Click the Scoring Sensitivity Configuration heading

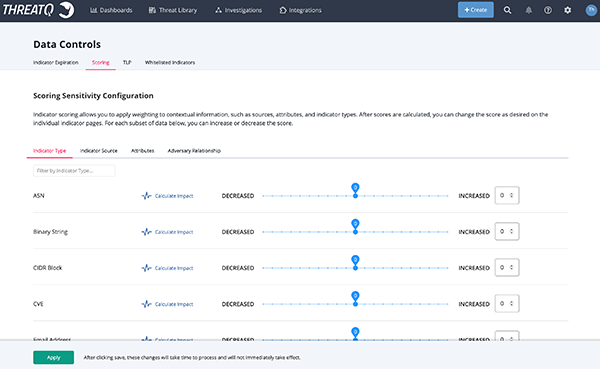93,96
